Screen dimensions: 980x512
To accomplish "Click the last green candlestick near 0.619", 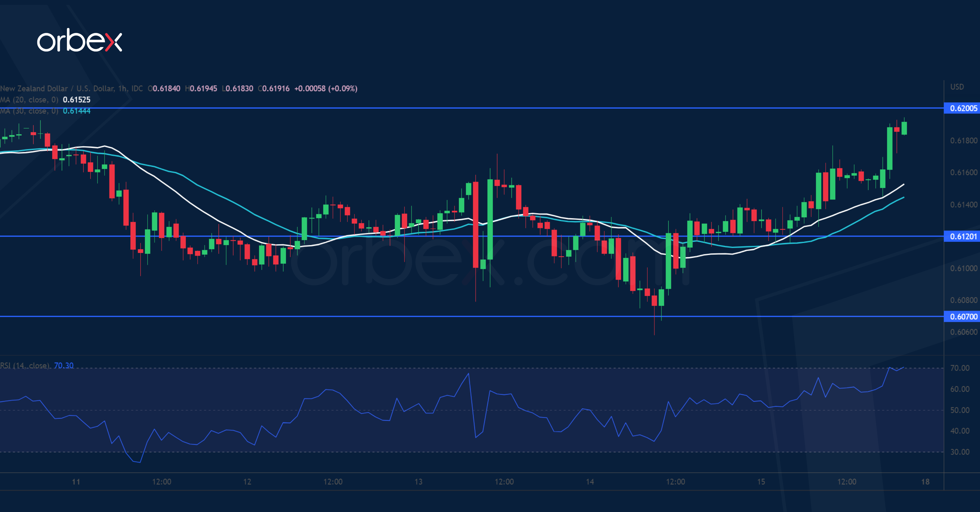I will click(x=904, y=128).
